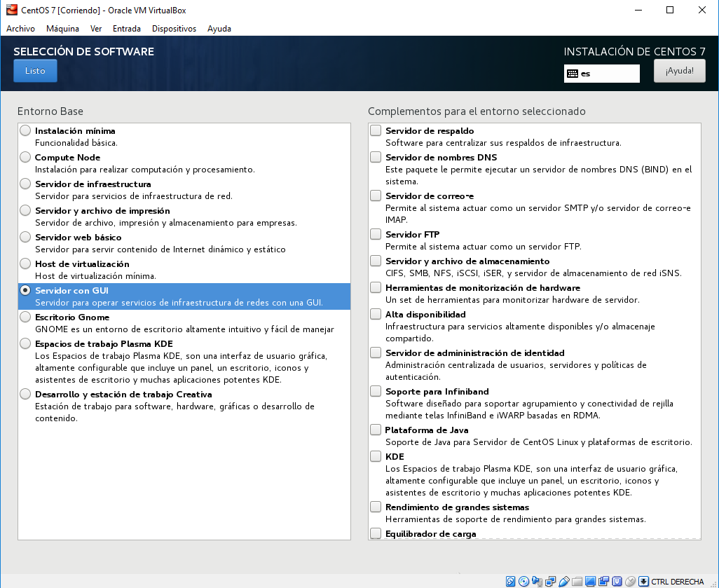719x588 pixels.
Task: Choose Escritorio Gnome as base environment
Action: 26,317
